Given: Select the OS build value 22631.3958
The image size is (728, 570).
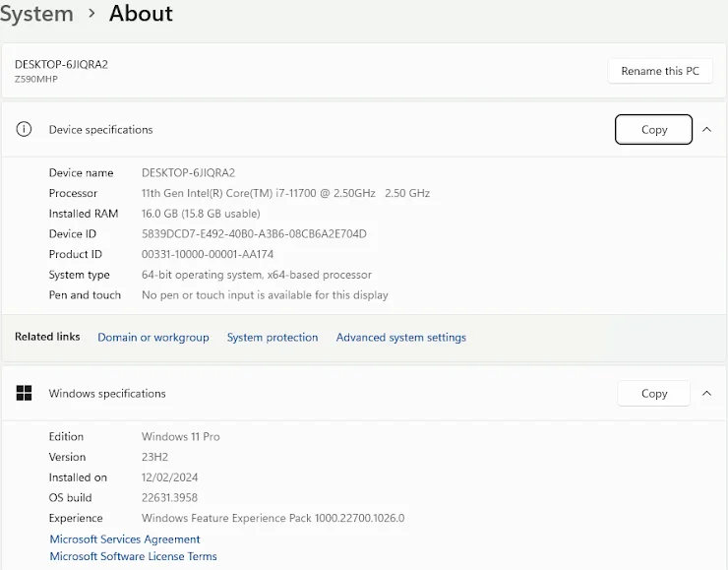Looking at the screenshot, I should point(169,498).
